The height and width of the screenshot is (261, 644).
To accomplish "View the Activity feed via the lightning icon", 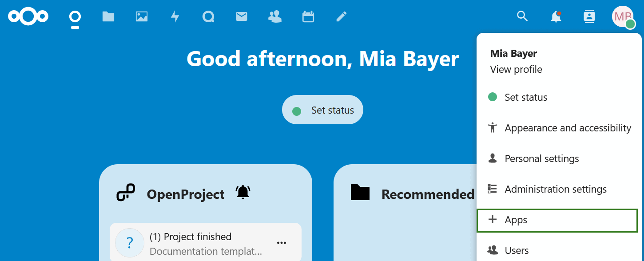I will [175, 16].
